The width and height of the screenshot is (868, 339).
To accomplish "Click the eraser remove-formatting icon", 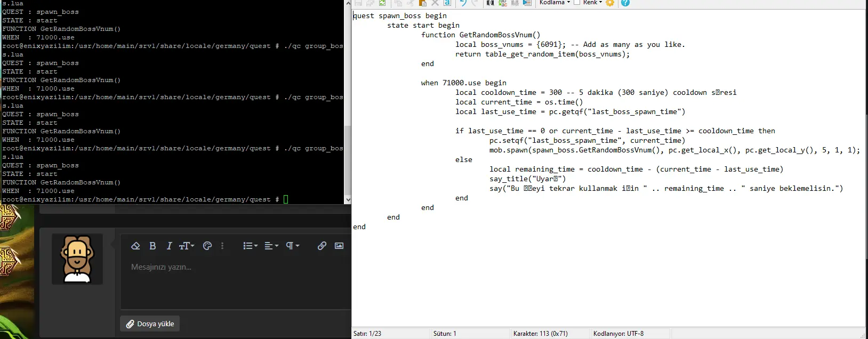I will point(135,246).
